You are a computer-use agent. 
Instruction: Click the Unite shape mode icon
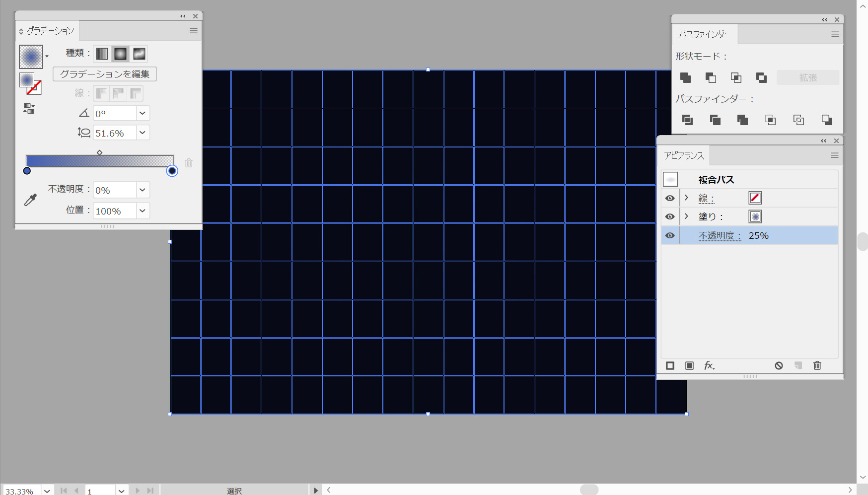[685, 77]
